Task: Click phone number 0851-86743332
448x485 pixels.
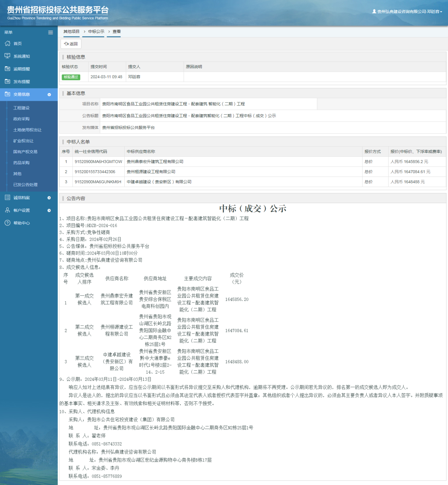Action: [x=107, y=444]
